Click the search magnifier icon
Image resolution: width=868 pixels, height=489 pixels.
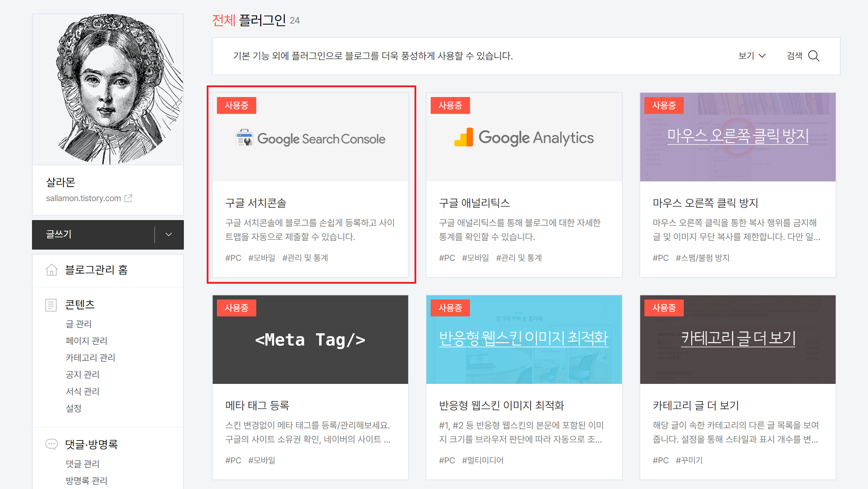814,56
